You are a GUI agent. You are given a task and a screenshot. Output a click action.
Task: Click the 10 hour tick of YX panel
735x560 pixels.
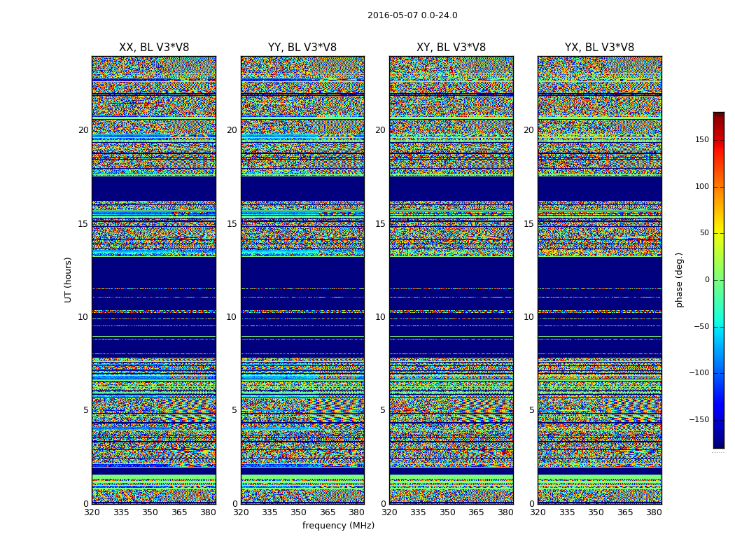528,317
